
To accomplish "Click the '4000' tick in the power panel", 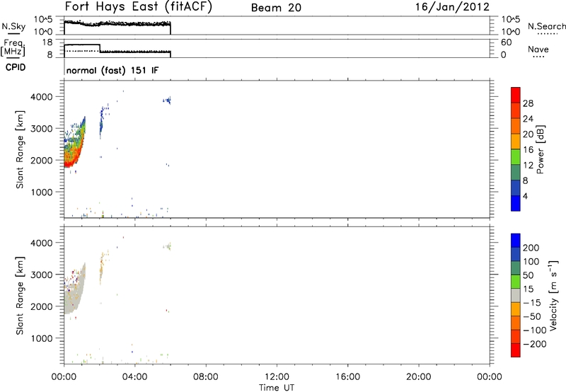I will pos(41,97).
